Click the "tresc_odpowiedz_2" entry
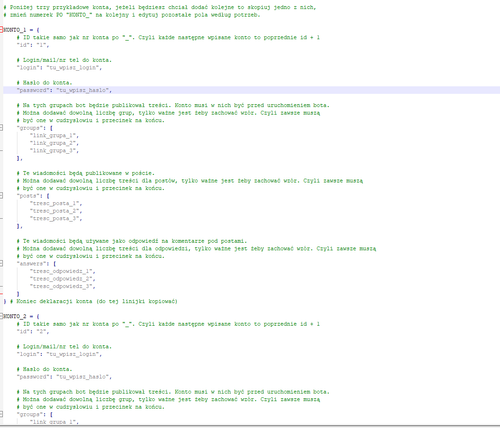Image resolution: width=500 pixels, height=428 pixels. click(x=63, y=279)
